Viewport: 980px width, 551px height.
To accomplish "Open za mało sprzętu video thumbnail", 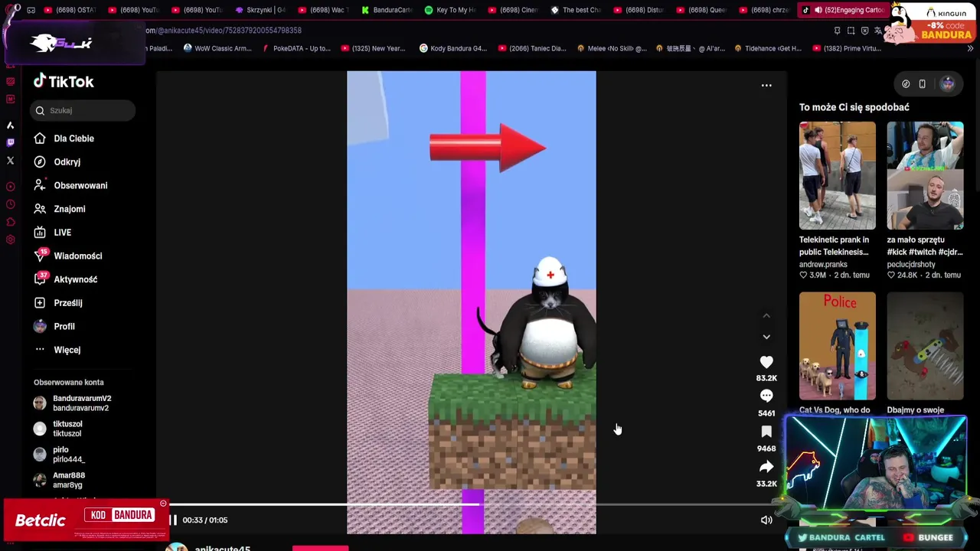I will [925, 175].
